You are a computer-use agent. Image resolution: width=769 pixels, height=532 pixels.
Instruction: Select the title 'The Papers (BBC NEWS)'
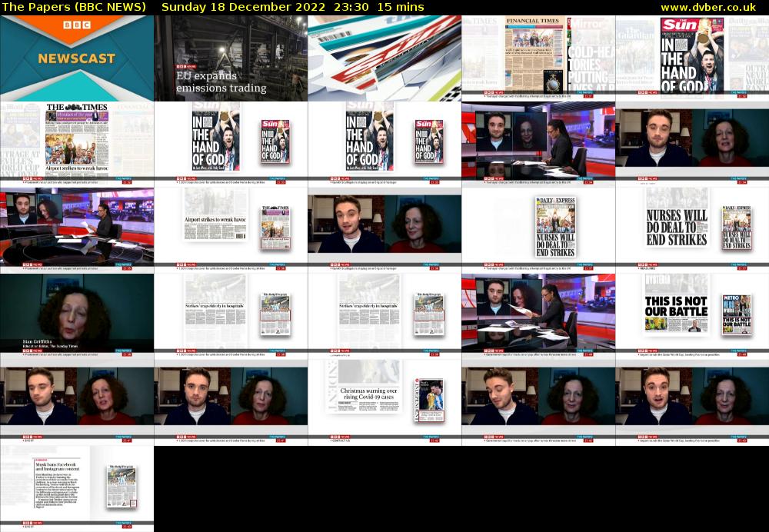74,7
